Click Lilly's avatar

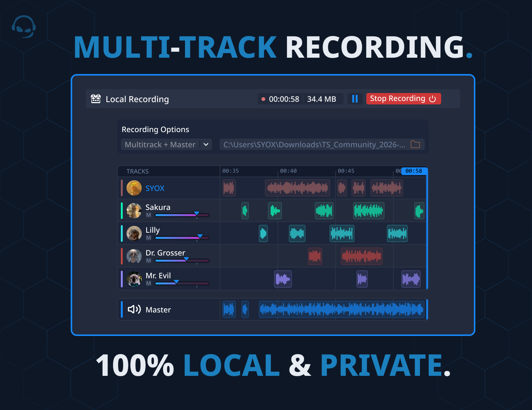[x=134, y=233]
